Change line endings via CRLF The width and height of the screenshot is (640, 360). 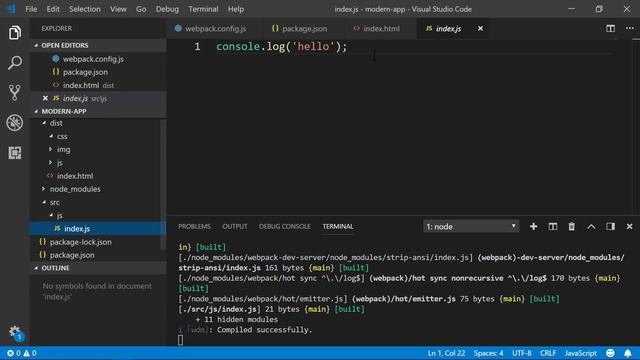tap(548, 353)
